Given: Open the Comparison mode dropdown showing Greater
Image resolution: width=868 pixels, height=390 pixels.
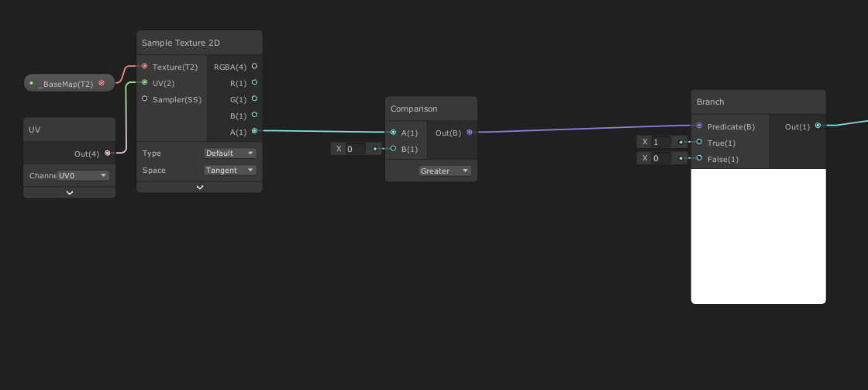Looking at the screenshot, I should click(445, 171).
